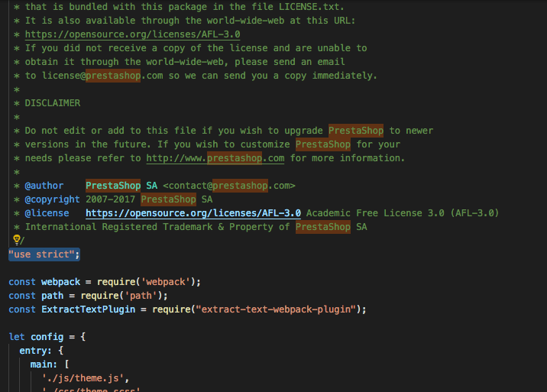This screenshot has width=547, height=392.
Task: Click "International Registered Trademark" comment text
Action: pyautogui.click(x=118, y=227)
